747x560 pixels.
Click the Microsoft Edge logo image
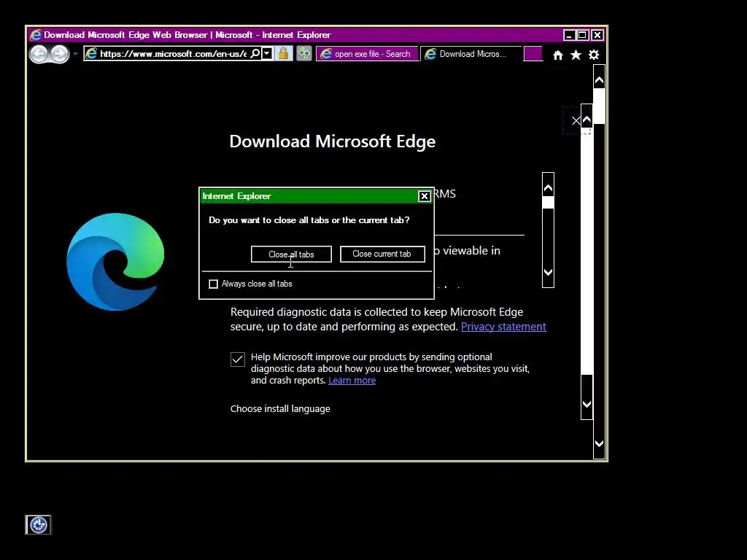click(115, 262)
